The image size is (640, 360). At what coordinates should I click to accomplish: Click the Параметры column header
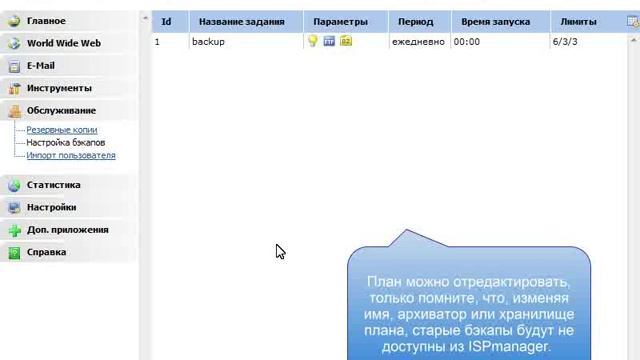pyautogui.click(x=346, y=22)
